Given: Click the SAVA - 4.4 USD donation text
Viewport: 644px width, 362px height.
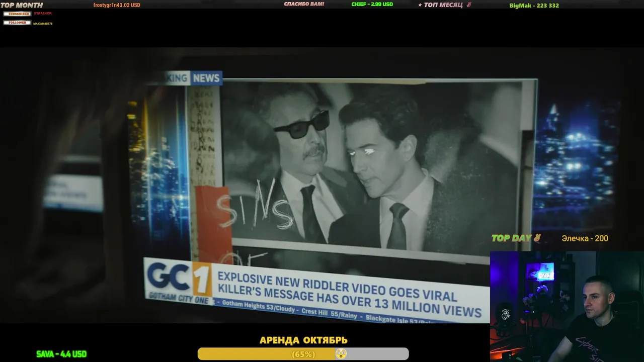Looking at the screenshot, I should 61,354.
